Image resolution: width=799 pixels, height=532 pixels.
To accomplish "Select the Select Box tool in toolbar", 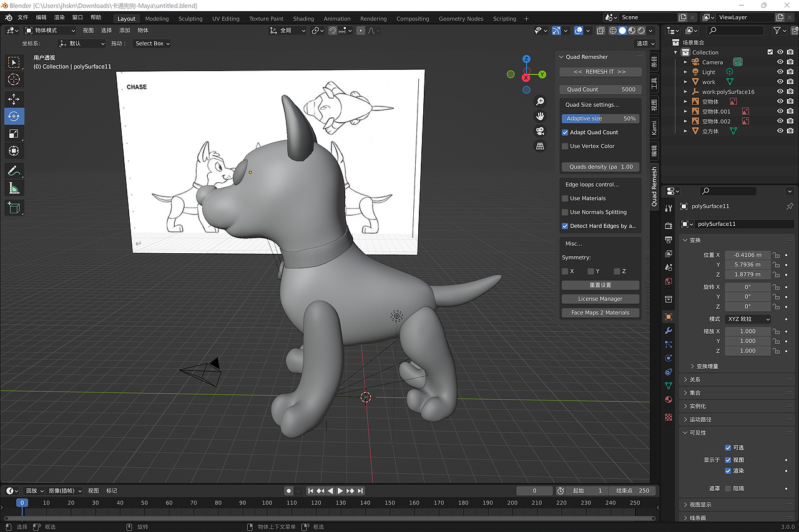I will click(14, 62).
